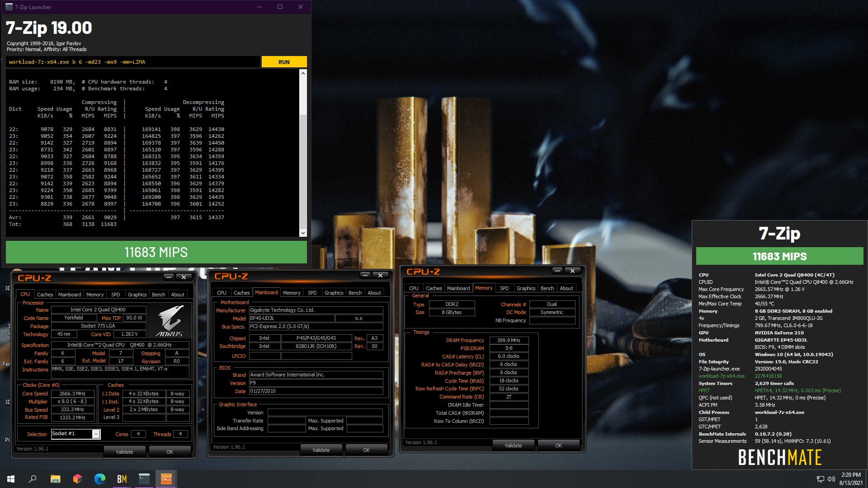Select the SPD tab in the right CPU-Z window
The width and height of the screenshot is (868, 488).
[x=505, y=288]
